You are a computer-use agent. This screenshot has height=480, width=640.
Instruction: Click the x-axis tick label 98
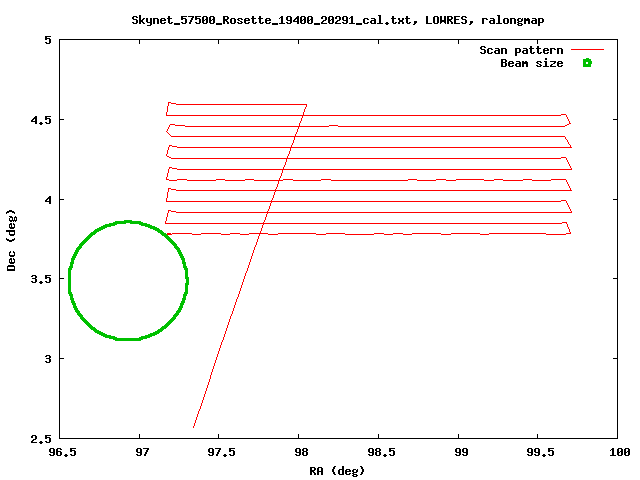301,452
